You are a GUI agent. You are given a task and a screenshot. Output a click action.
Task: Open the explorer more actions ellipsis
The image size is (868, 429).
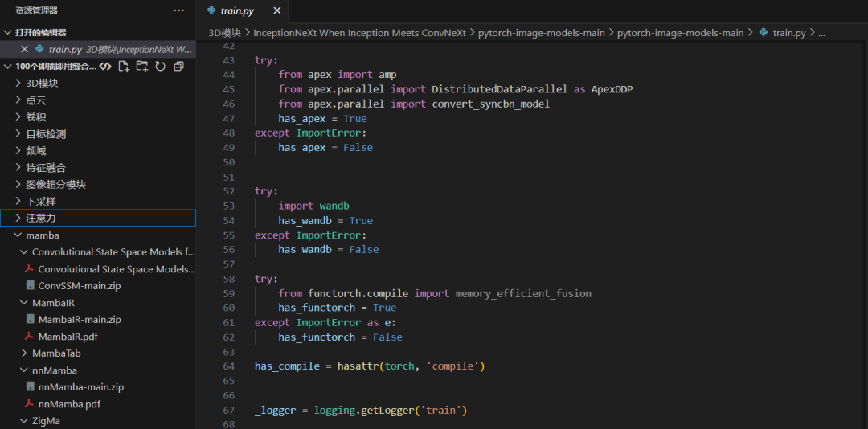tap(178, 10)
